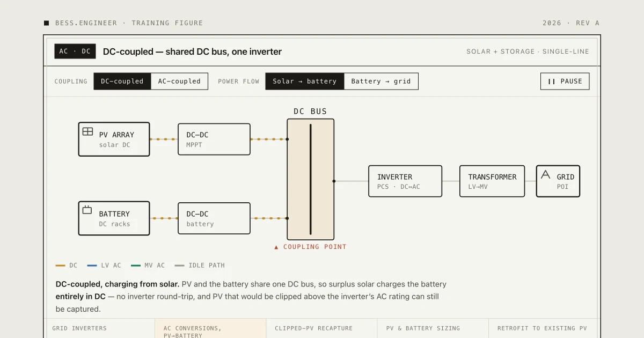
Task: Click bold 'DC-coupled, charging from solar.' text
Action: coord(118,284)
